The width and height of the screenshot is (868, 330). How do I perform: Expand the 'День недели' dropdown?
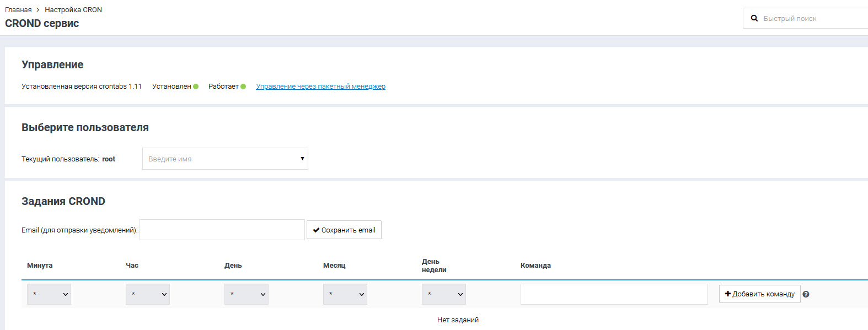(x=444, y=294)
